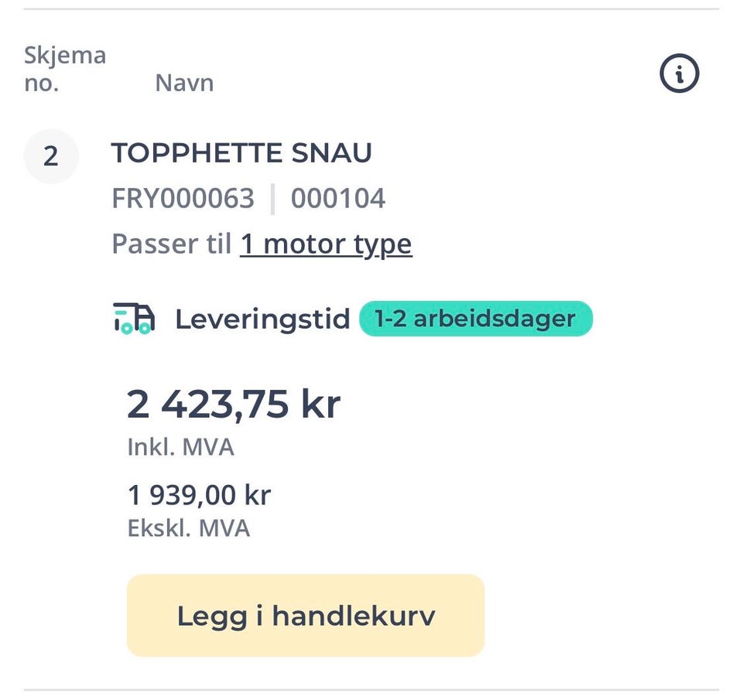This screenshot has width=743, height=700.
Task: Click the "Inkl. MVA" label
Action: coord(180,447)
